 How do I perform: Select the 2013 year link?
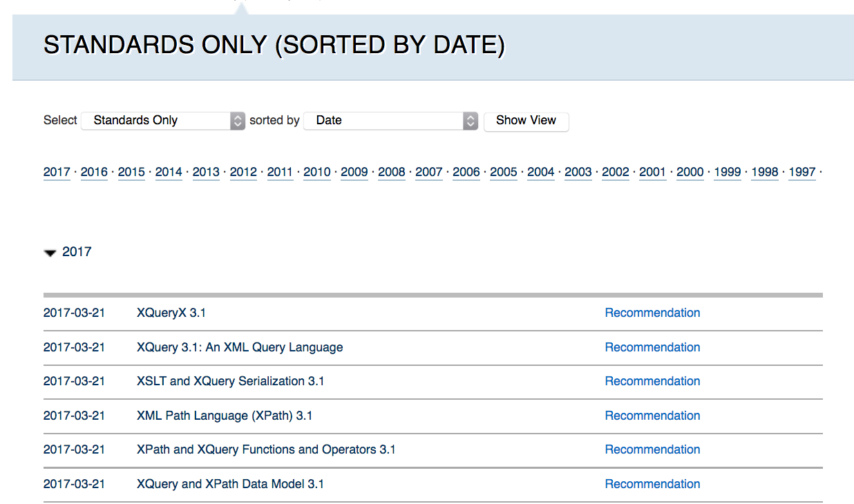pyautogui.click(x=206, y=172)
